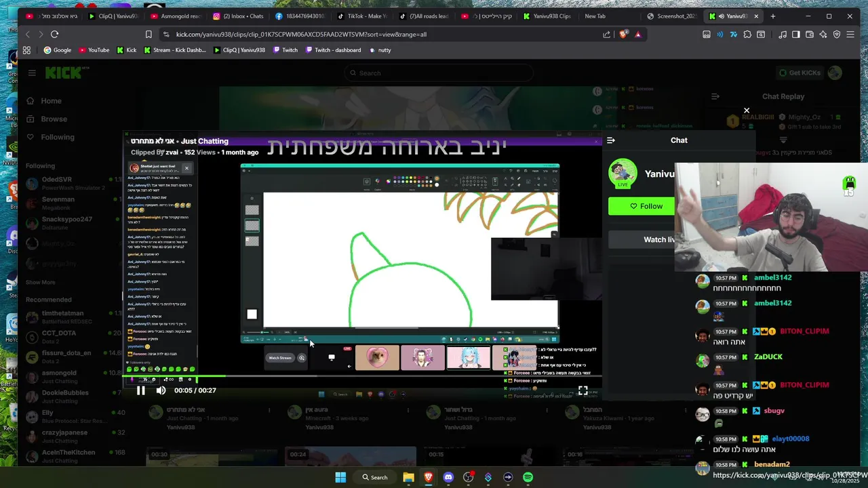Open the extensions puzzle-piece icon
Screen dimensions: 868x488
pyautogui.click(x=747, y=35)
